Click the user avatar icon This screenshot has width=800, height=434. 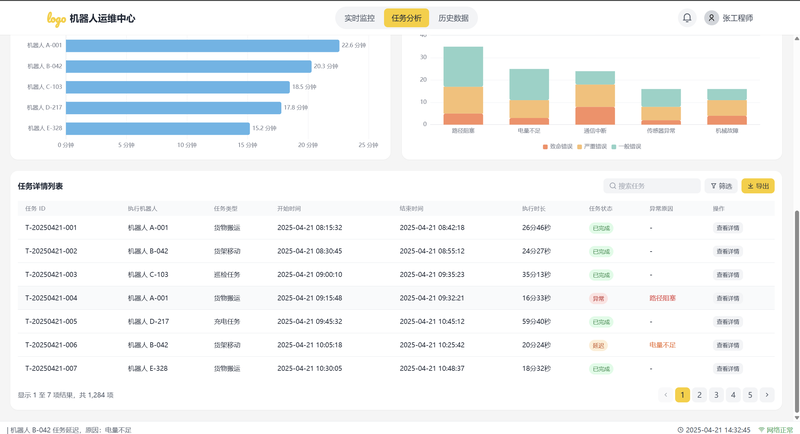[711, 18]
